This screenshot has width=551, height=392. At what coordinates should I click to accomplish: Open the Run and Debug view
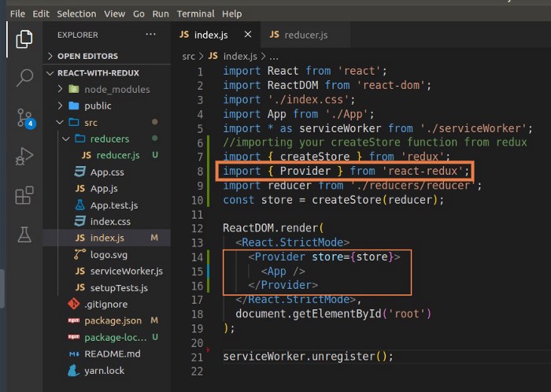(24, 157)
